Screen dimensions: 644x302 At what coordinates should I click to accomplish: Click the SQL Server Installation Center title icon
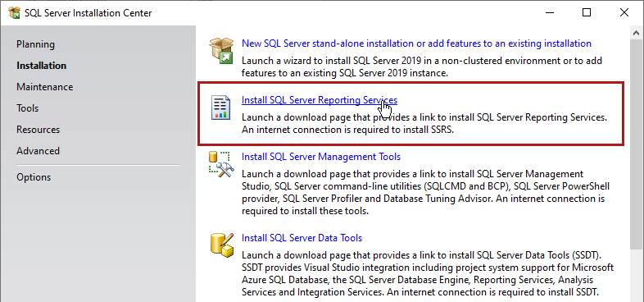coord(15,13)
